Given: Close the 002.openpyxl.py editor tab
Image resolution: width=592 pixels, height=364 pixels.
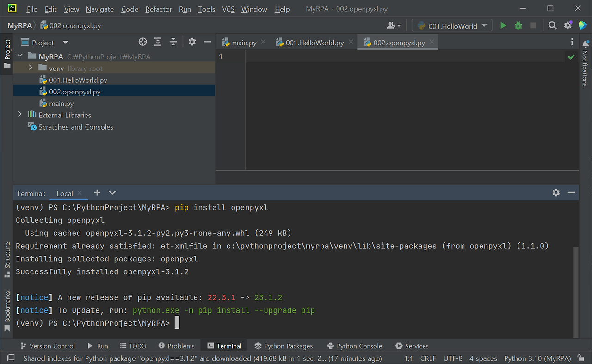Looking at the screenshot, I should (432, 42).
